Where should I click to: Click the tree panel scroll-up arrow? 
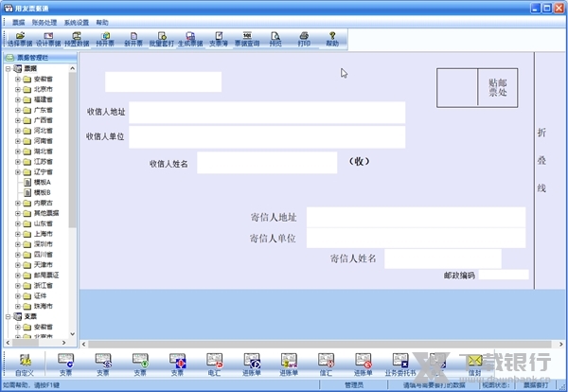(x=73, y=68)
